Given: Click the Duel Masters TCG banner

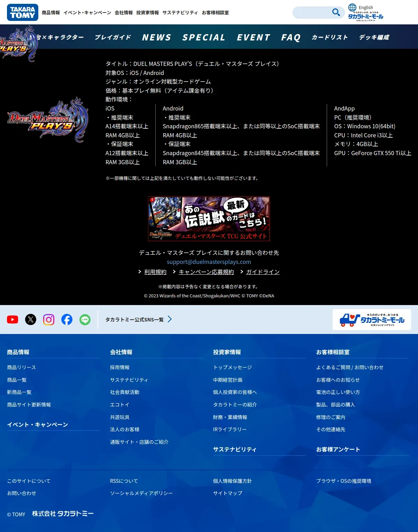Looking at the screenshot, I should coord(209,219).
